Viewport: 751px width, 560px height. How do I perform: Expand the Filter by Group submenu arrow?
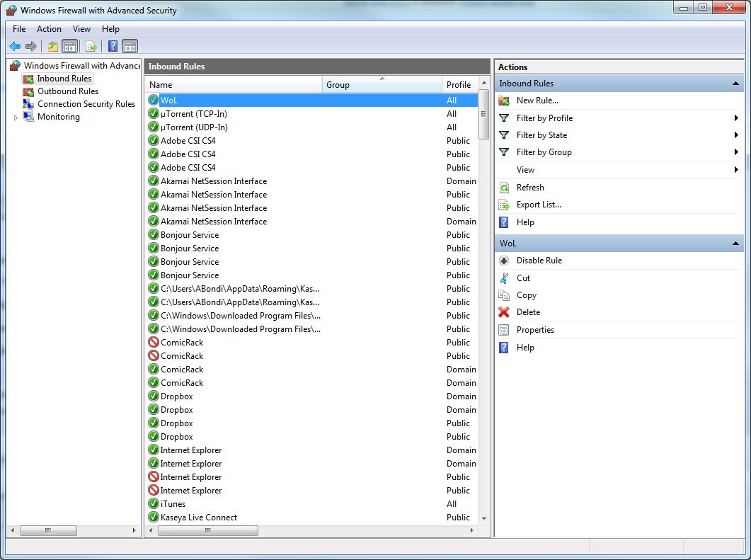point(736,152)
